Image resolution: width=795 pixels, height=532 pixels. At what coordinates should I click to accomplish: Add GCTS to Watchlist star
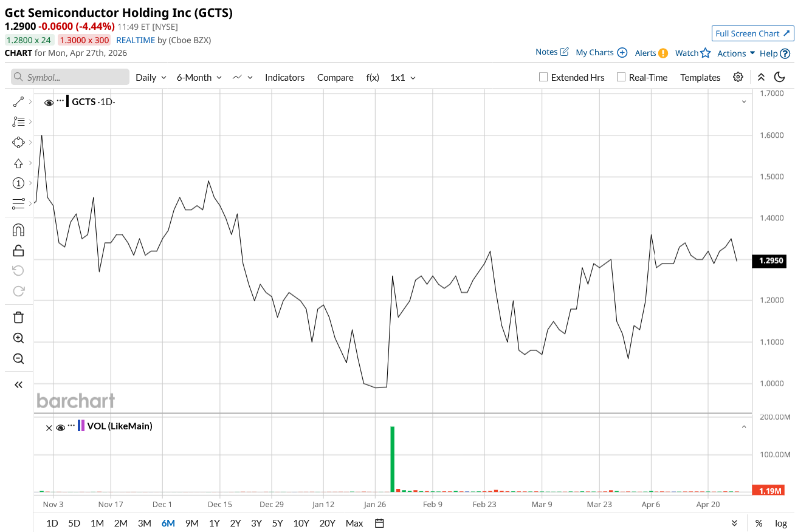coord(705,53)
